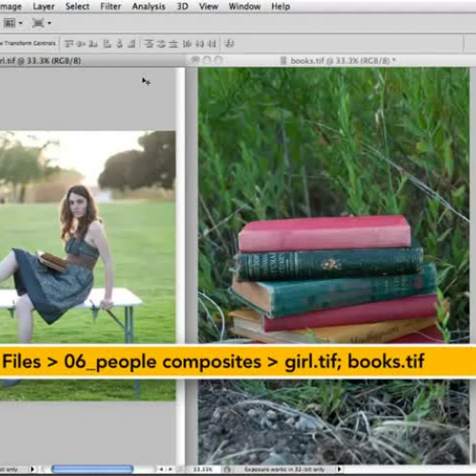Expand the Arrange Documents dropdown arrow
This screenshot has width=476, height=476.
(21, 23)
